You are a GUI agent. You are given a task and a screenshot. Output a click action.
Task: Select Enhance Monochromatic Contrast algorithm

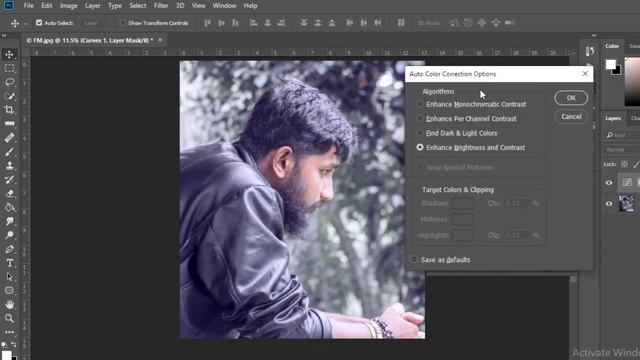[x=420, y=104]
